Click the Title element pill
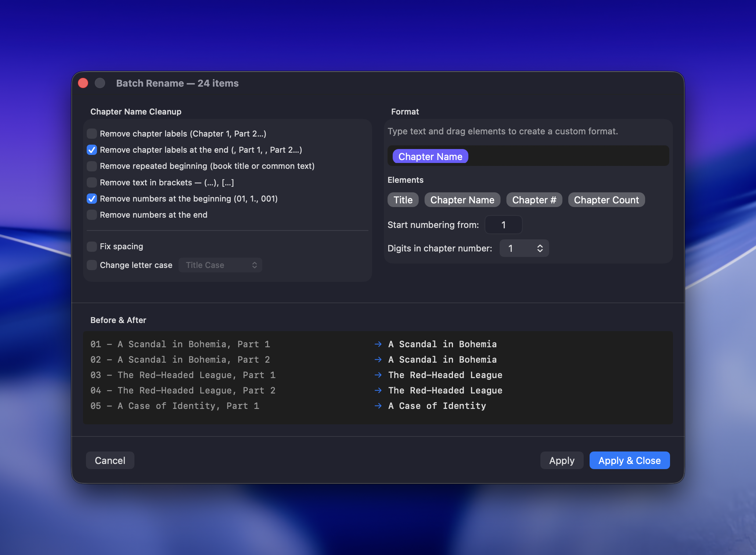 403,200
